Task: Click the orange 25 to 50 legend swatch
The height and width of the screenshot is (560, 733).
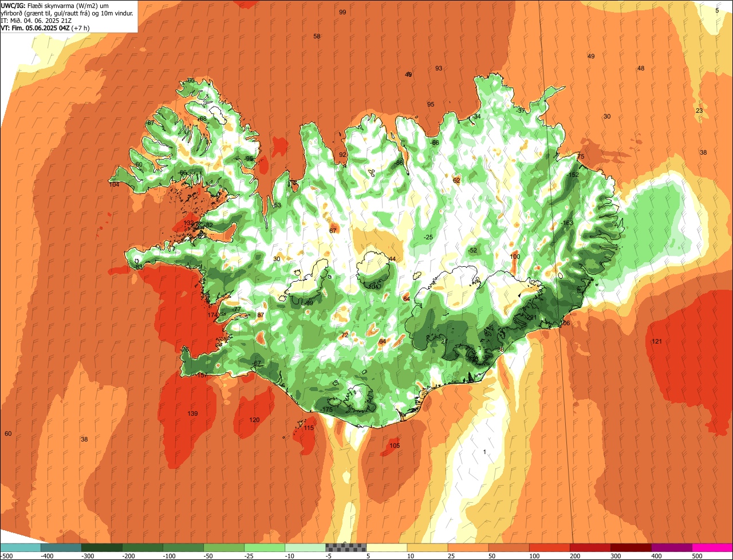Action: click(x=468, y=548)
